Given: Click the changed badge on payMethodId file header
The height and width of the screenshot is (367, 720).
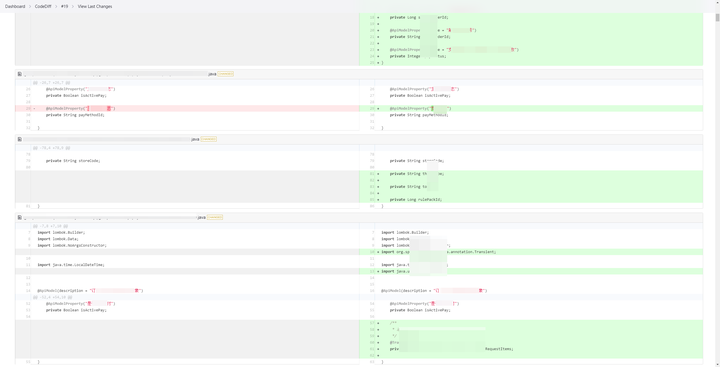Looking at the screenshot, I should tap(225, 74).
